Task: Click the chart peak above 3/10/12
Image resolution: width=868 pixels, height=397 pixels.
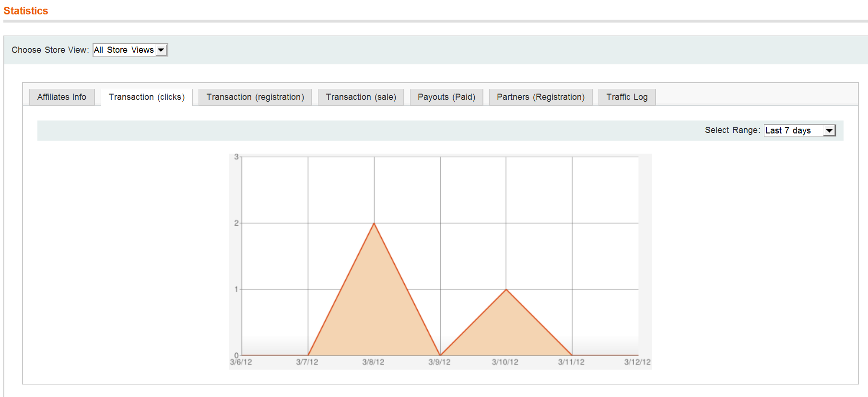Action: (506, 289)
